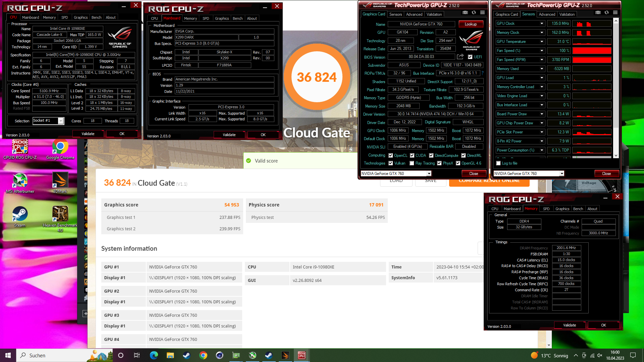The image size is (644, 362).
Task: Open Heaven Benchmark 4.0 desktop shortcut
Action: (60, 219)
